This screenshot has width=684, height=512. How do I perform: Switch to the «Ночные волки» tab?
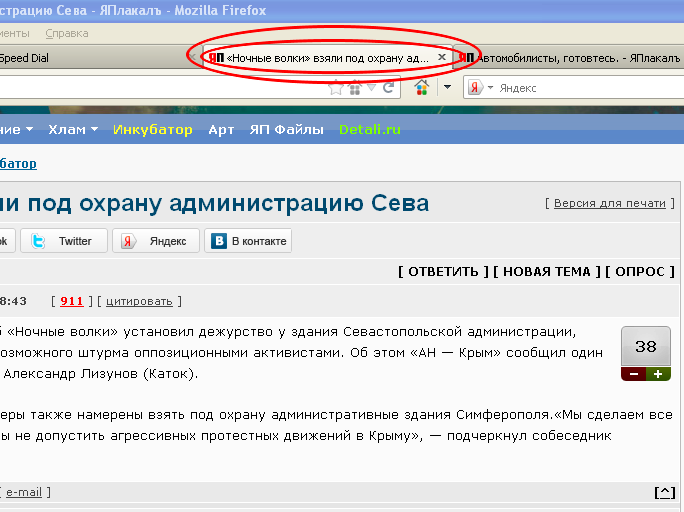coord(327,58)
